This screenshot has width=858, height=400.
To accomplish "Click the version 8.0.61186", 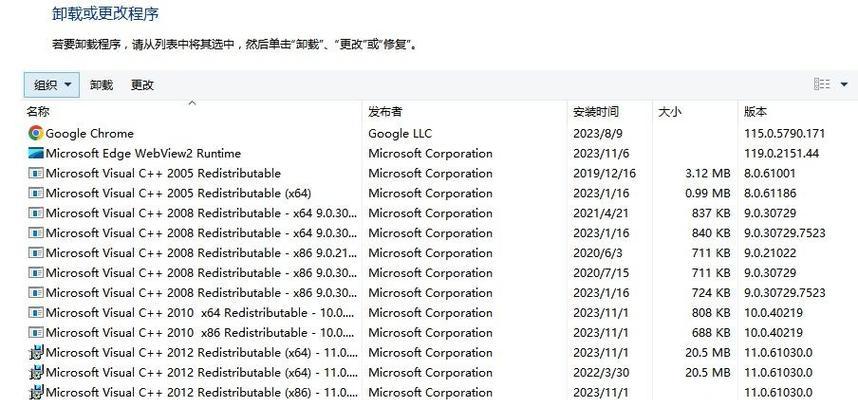I will pos(770,193).
